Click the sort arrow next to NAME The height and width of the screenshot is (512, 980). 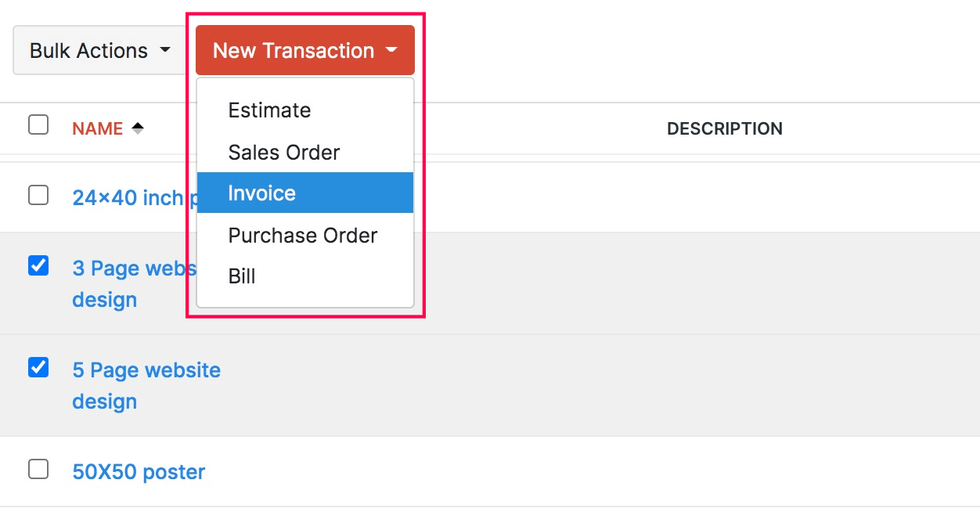pos(136,128)
